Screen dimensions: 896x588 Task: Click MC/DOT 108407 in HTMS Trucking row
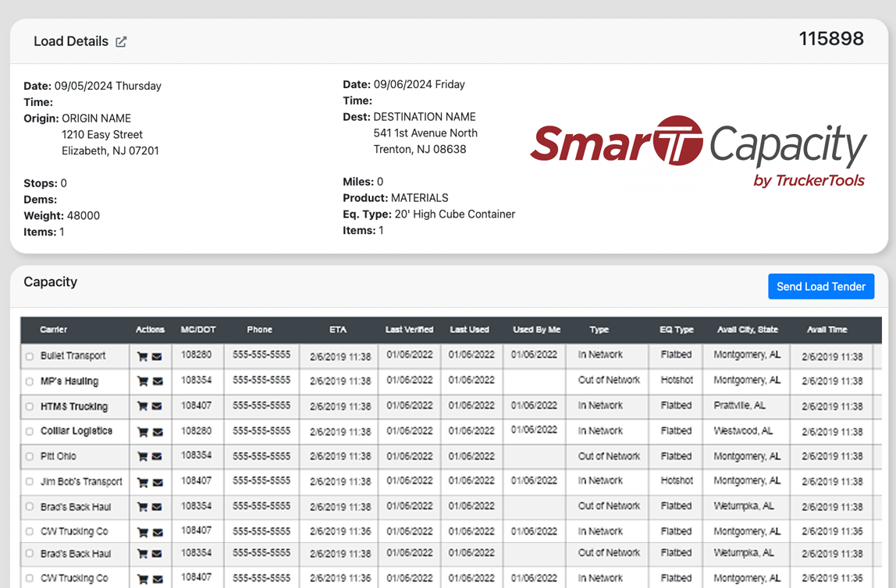point(196,406)
